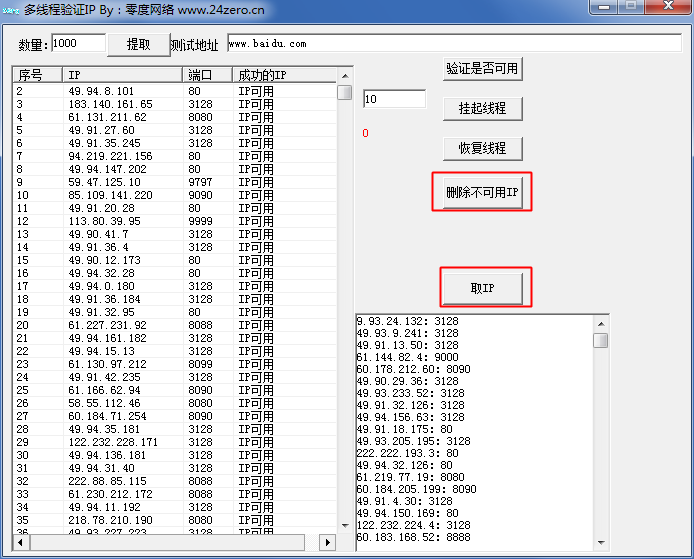Viewport: 694px width, 559px height.
Task: Click IP list scroll up arrow
Action: (x=345, y=76)
